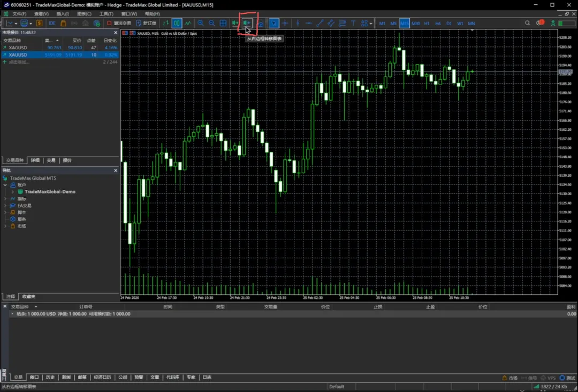Open the 图表(C) menu
578x392 pixels.
84,14
